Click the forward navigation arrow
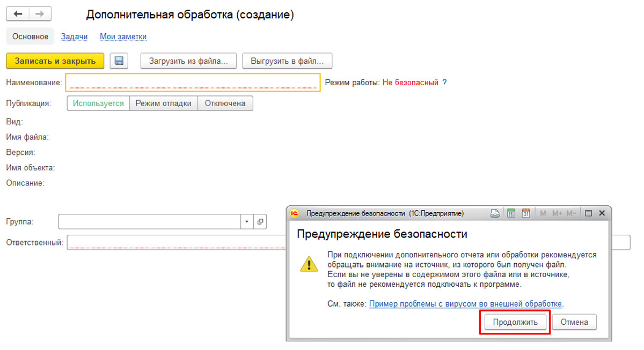 [40, 14]
